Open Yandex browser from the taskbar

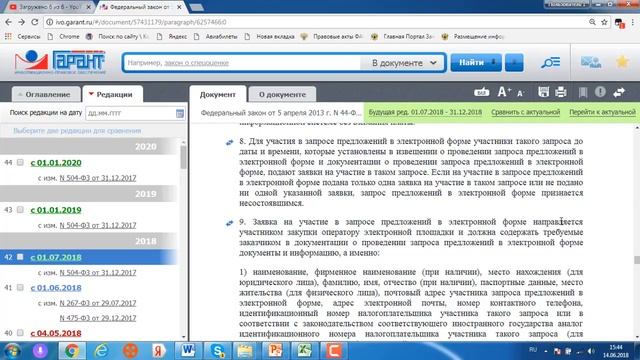(159, 350)
